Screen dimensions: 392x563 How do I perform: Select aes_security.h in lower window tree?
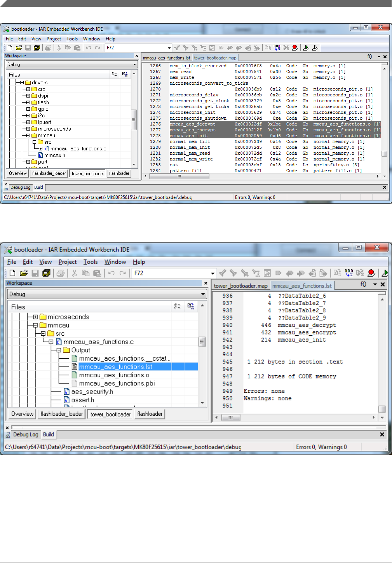pyautogui.click(x=92, y=392)
